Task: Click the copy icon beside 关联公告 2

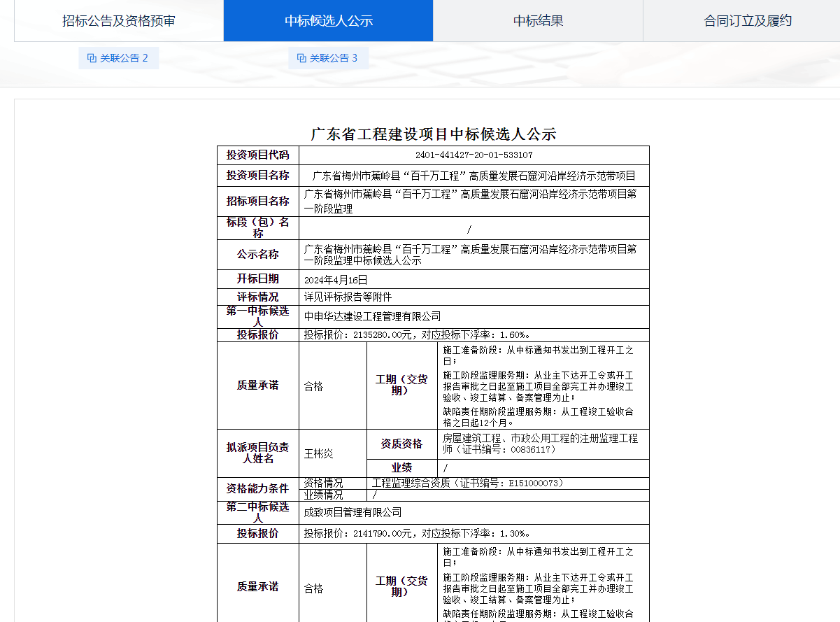Action: tap(92, 58)
